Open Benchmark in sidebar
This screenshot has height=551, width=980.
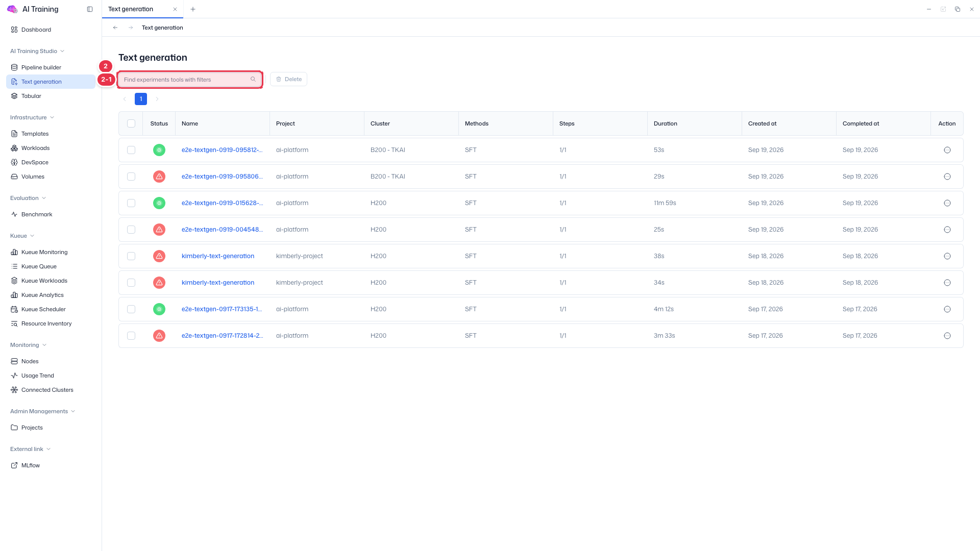[x=51, y=214]
